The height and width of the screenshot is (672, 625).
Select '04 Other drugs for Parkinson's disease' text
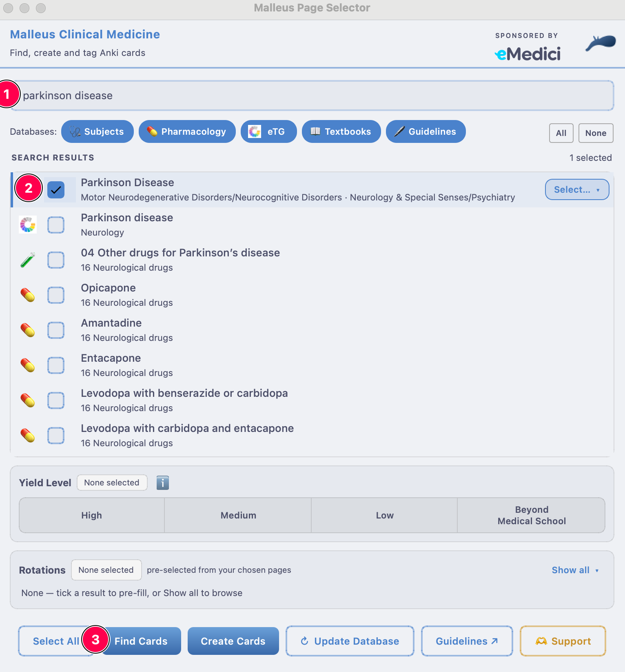[180, 253]
